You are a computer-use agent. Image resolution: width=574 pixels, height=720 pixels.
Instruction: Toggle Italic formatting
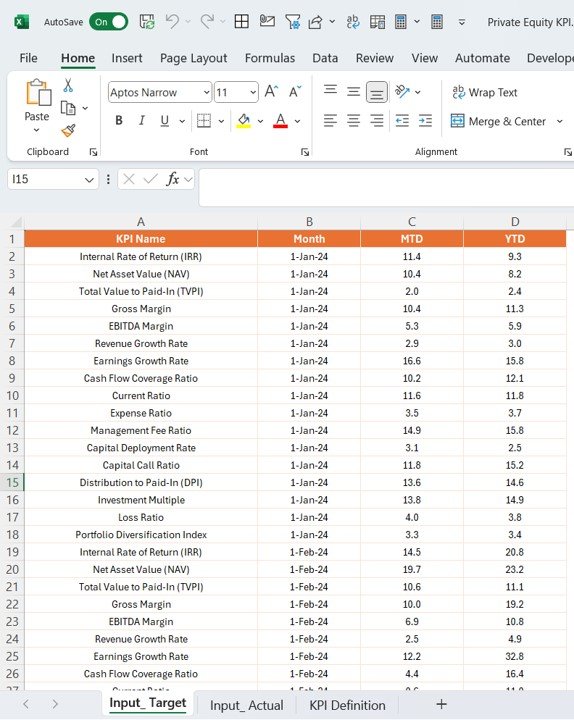[x=141, y=121]
